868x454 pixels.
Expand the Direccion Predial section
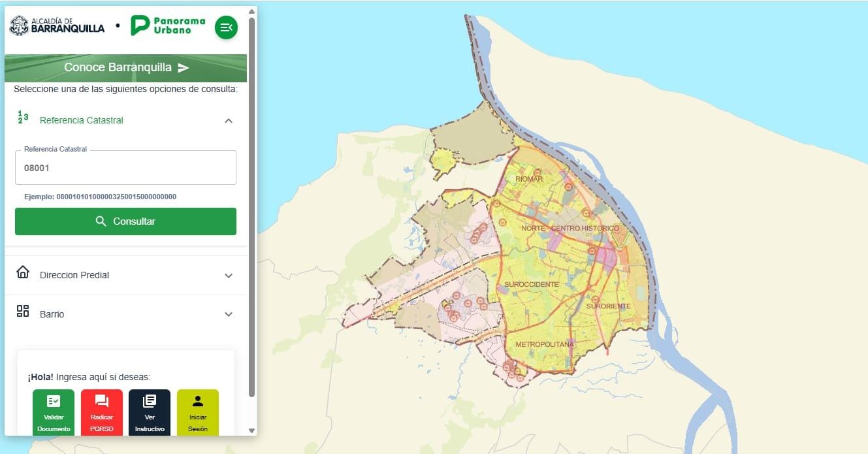229,276
